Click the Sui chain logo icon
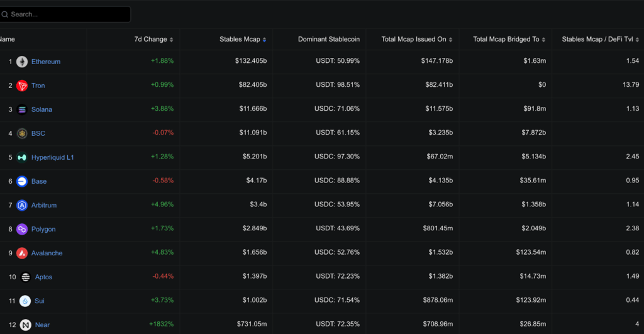Screen dimensions: 644x334 tap(25, 301)
